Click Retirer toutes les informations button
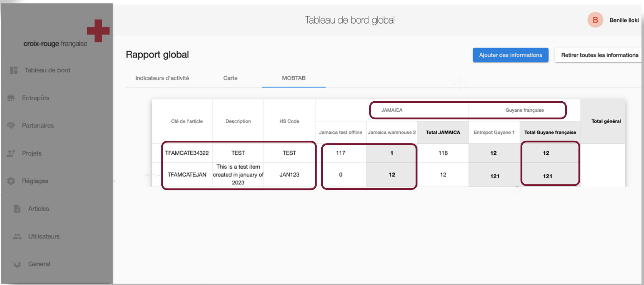 pos(599,55)
